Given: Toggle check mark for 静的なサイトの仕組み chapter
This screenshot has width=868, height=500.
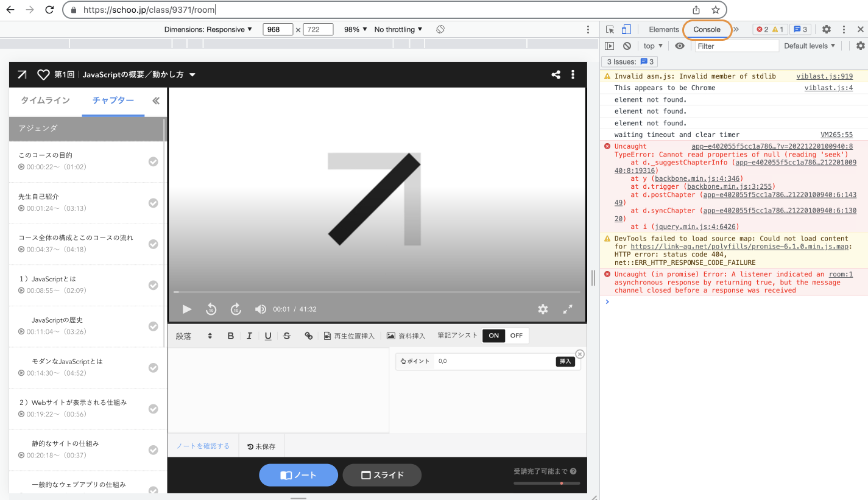Looking at the screenshot, I should point(153,450).
